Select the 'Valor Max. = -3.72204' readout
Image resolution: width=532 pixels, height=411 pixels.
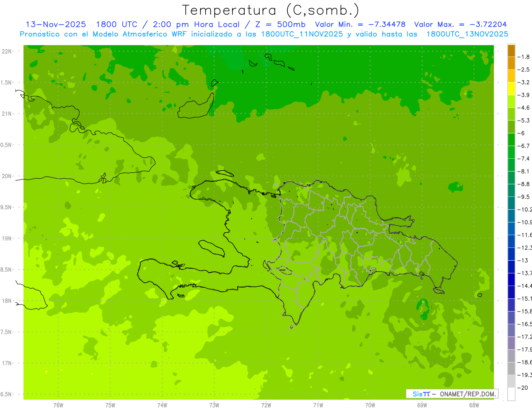(461, 24)
